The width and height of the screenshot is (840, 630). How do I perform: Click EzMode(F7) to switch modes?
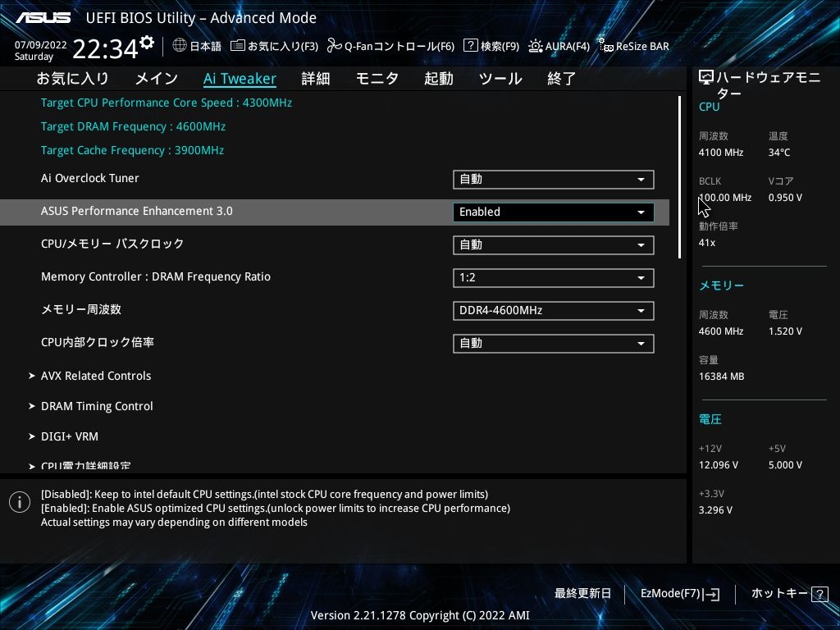click(670, 594)
